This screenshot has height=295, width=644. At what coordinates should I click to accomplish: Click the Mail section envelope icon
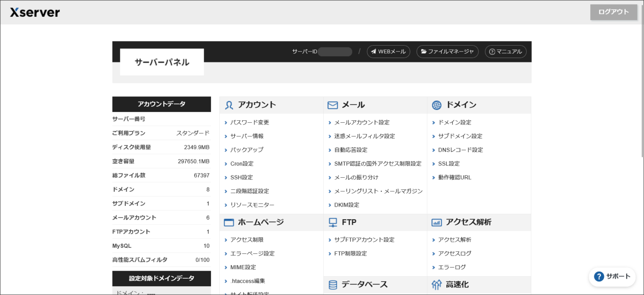[x=332, y=105]
